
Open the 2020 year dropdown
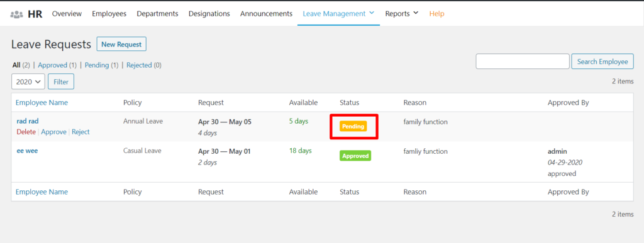point(28,82)
